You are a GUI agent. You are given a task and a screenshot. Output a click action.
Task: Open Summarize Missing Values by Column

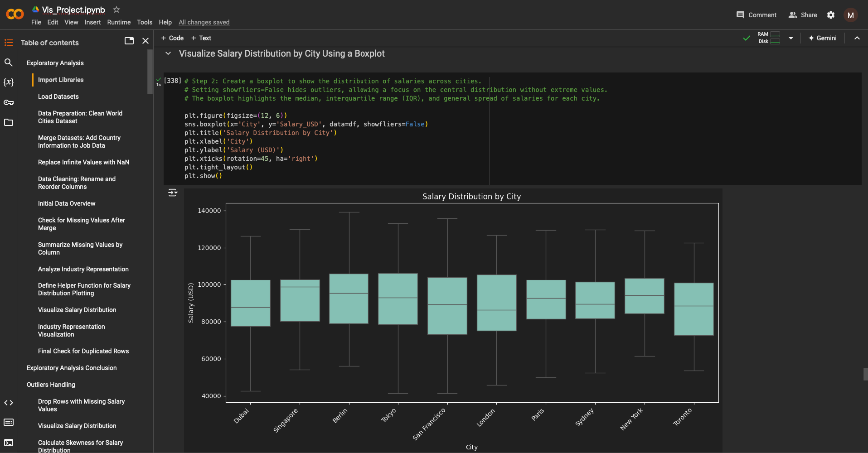tap(80, 248)
